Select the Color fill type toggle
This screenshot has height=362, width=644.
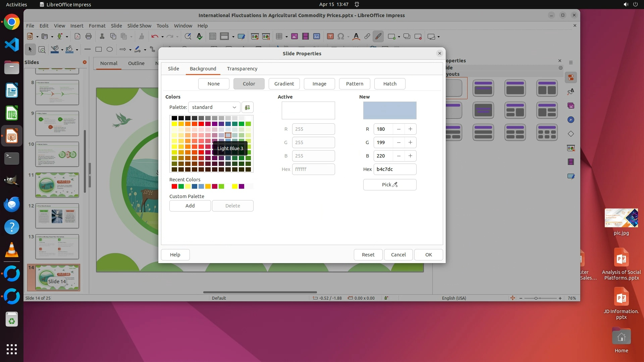(249, 84)
